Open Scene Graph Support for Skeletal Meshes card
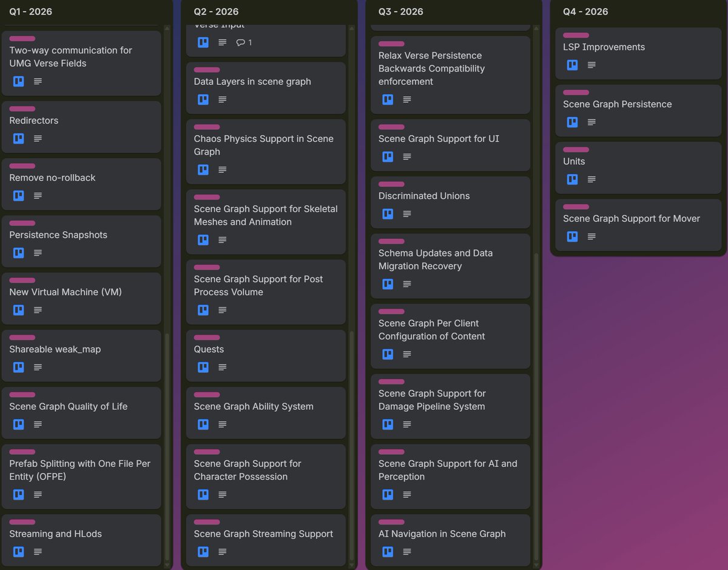The width and height of the screenshot is (728, 570). (x=266, y=222)
